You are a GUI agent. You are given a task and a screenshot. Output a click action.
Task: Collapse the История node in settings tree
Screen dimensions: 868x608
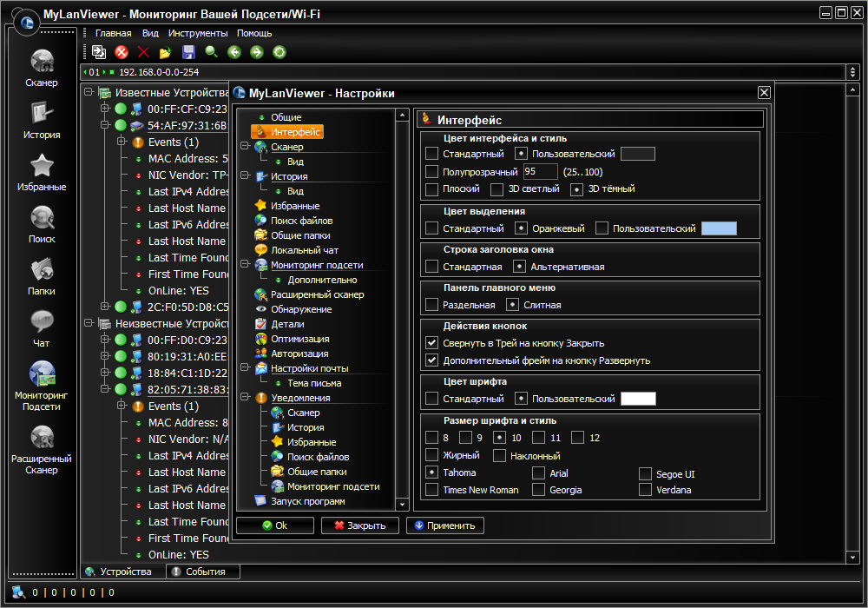[x=246, y=175]
